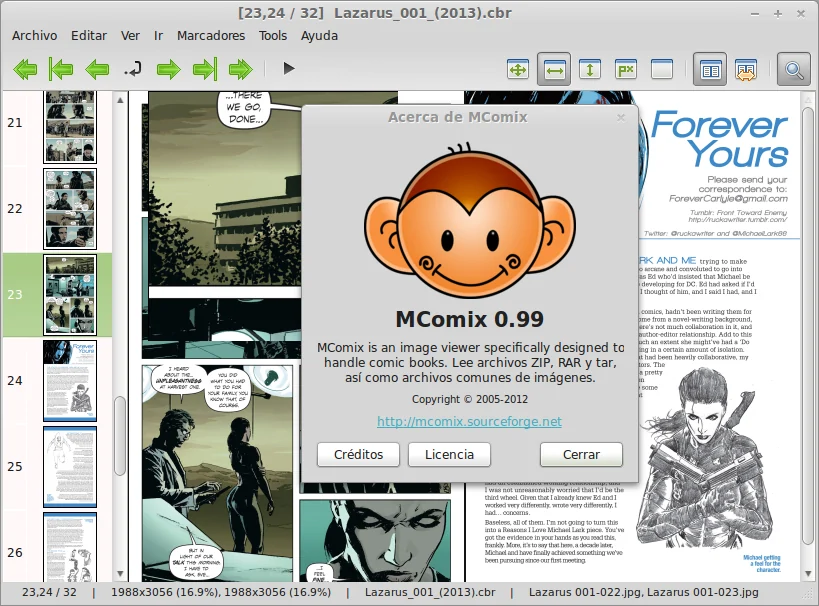Select the page 22 thumbnail
This screenshot has height=606, width=819.
tap(70, 209)
